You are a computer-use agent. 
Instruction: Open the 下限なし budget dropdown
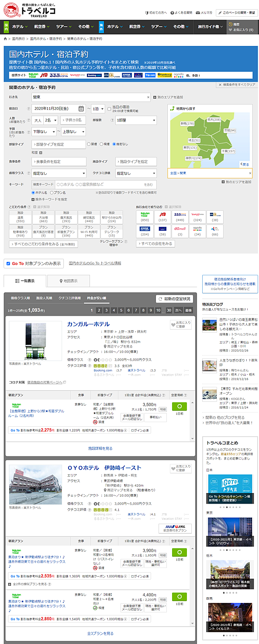[x=44, y=132]
